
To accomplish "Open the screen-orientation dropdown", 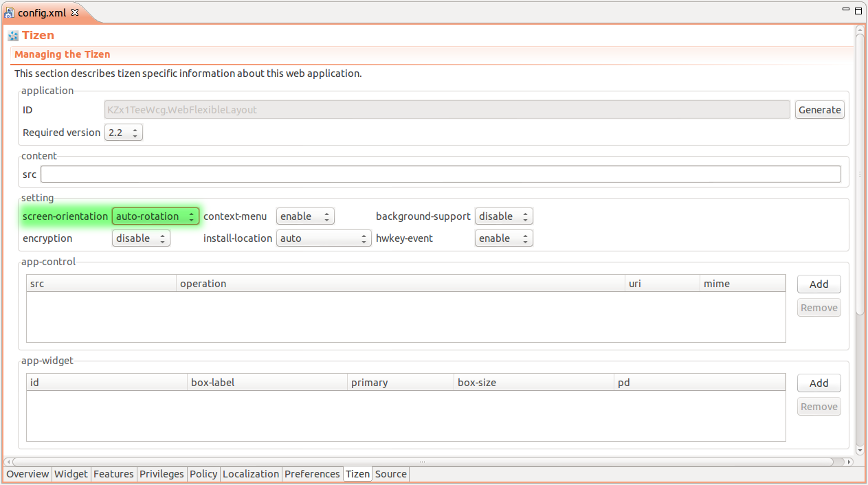I will (155, 216).
